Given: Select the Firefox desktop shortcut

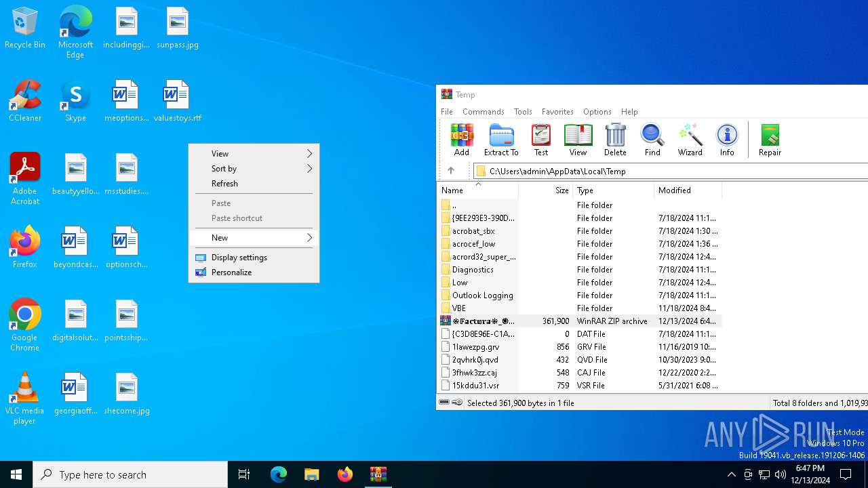Looking at the screenshot, I should coord(25,247).
